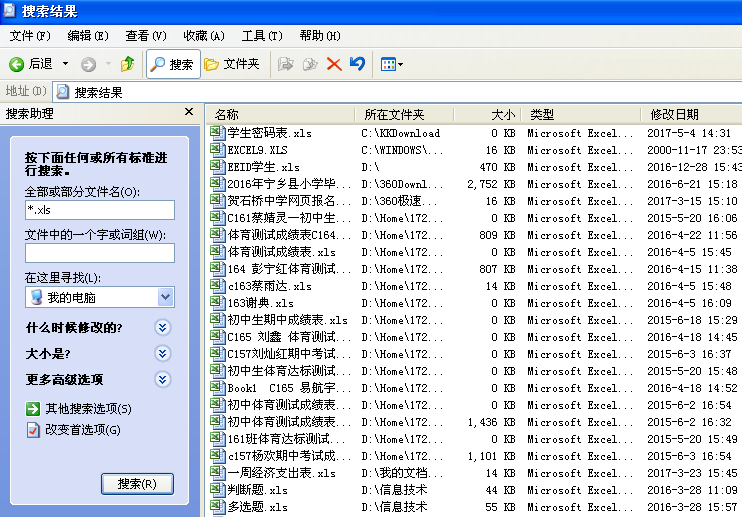This screenshot has height=517, width=742.
Task: Select the Excel icon of 初中生期中成绩表.xls
Action: tap(217, 320)
